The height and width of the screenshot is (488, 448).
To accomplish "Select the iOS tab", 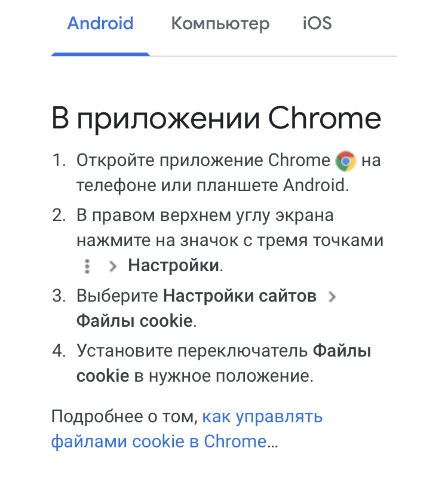I will pyautogui.click(x=317, y=24).
